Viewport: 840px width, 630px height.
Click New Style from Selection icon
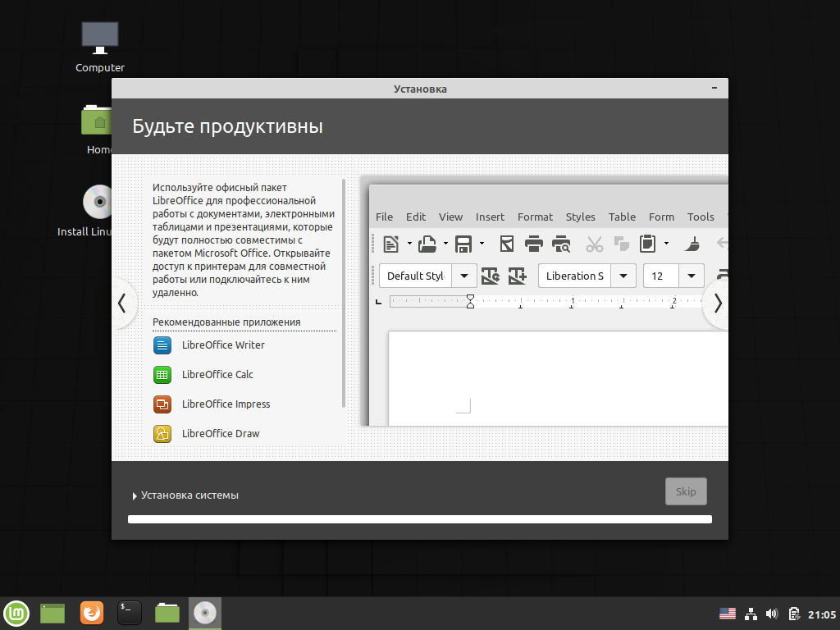(x=517, y=276)
